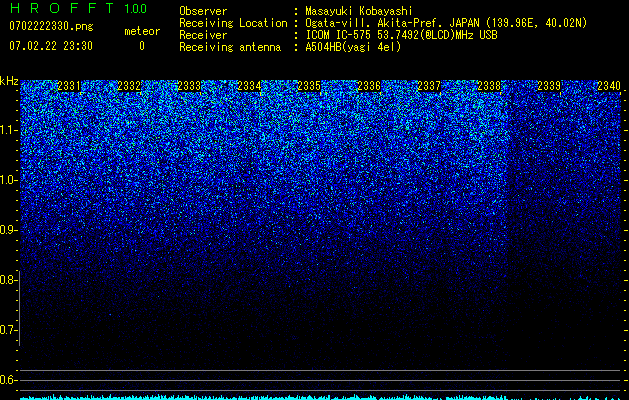This screenshot has width=629, height=400.
Task: Click the 2334 time marker
Action: (x=249, y=86)
